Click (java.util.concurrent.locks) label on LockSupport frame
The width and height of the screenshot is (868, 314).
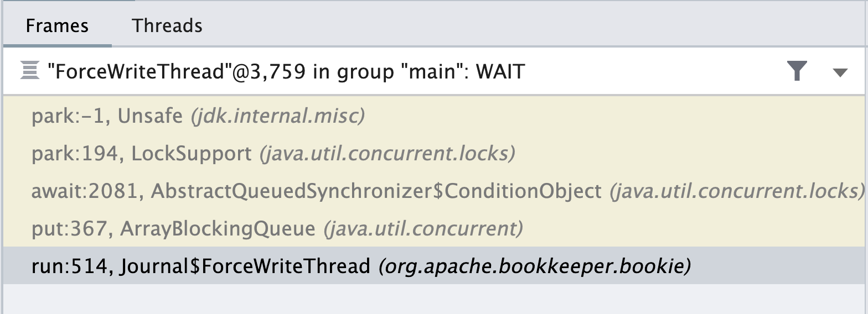click(x=387, y=154)
